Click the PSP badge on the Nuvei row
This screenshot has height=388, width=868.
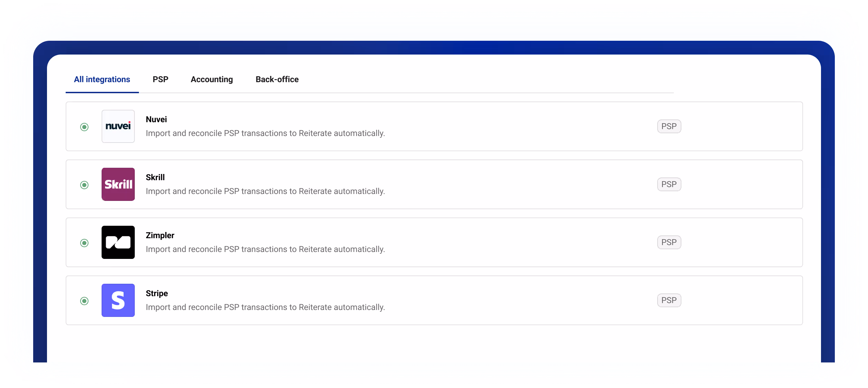[669, 126]
